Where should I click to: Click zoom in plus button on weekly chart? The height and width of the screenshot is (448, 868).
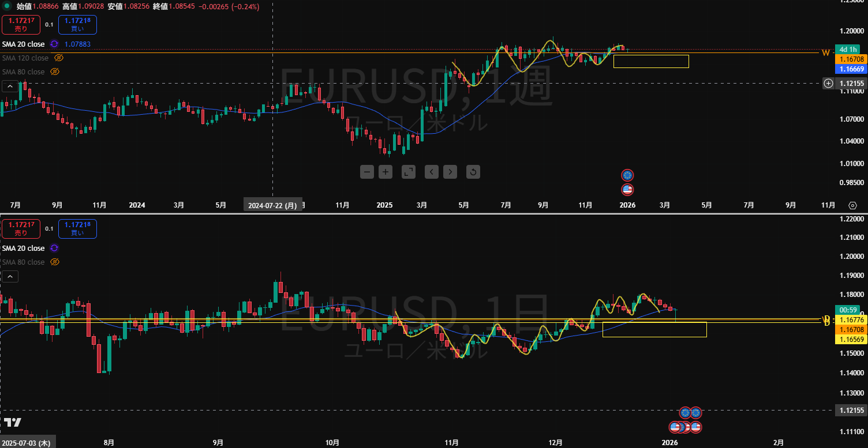click(386, 172)
